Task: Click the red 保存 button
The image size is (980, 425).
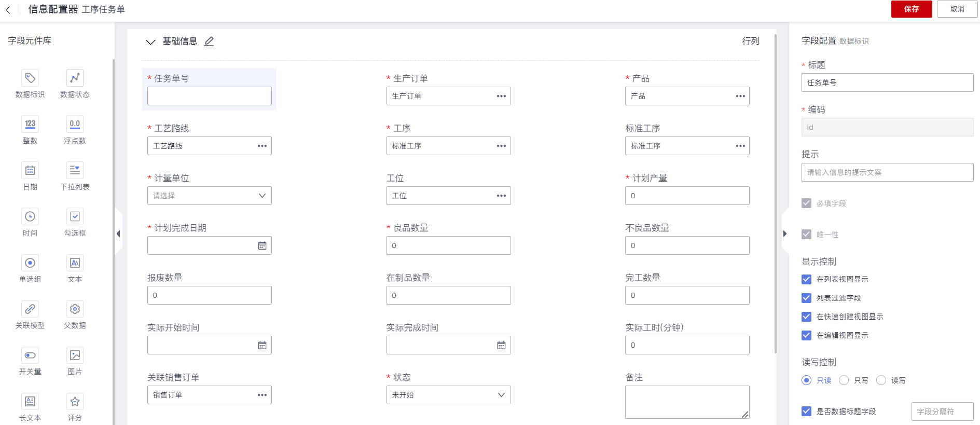Action: click(x=911, y=9)
